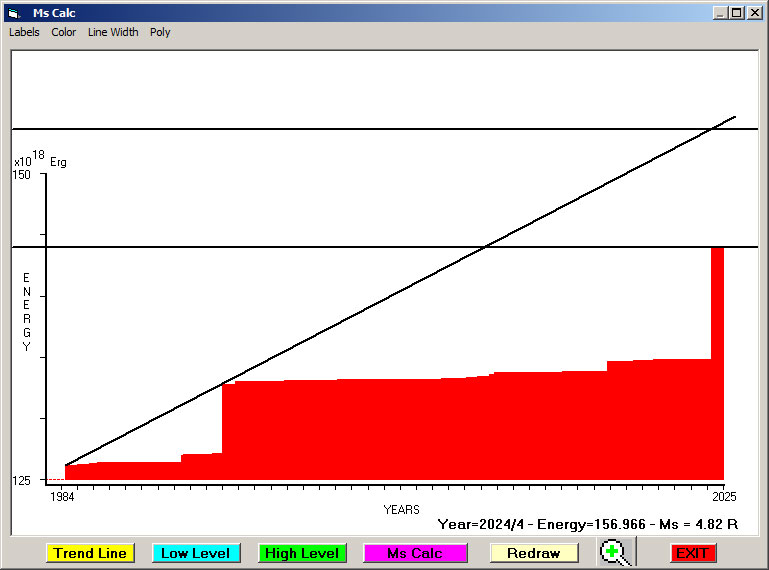Open the Line Width menu
Screen dimensions: 769x570
click(x=113, y=32)
